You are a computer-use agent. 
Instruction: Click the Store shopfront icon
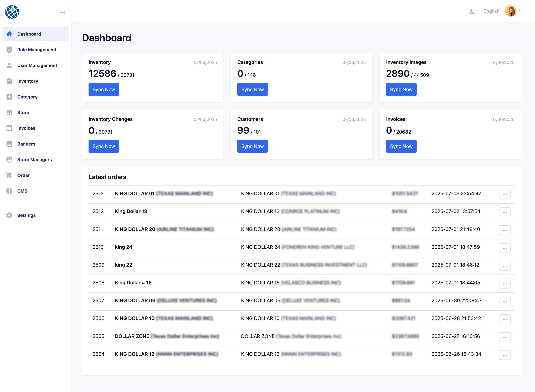(9, 112)
